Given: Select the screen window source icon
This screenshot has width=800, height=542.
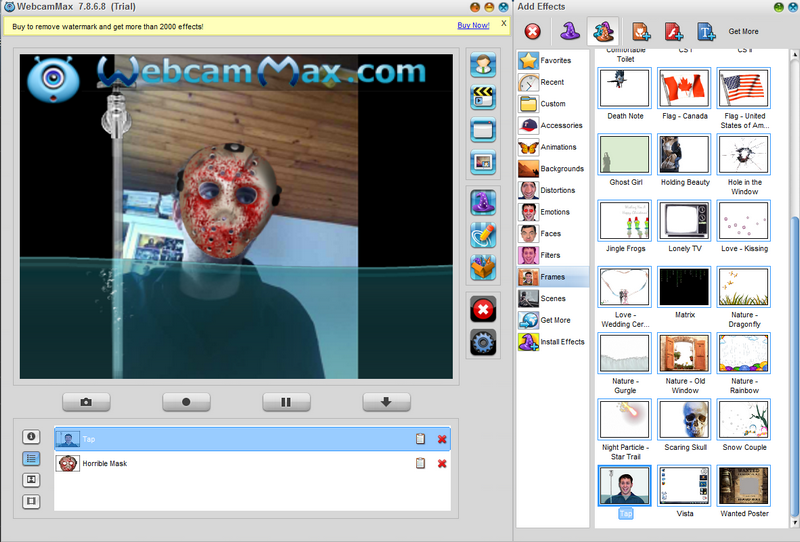Looking at the screenshot, I should pyautogui.click(x=483, y=130).
